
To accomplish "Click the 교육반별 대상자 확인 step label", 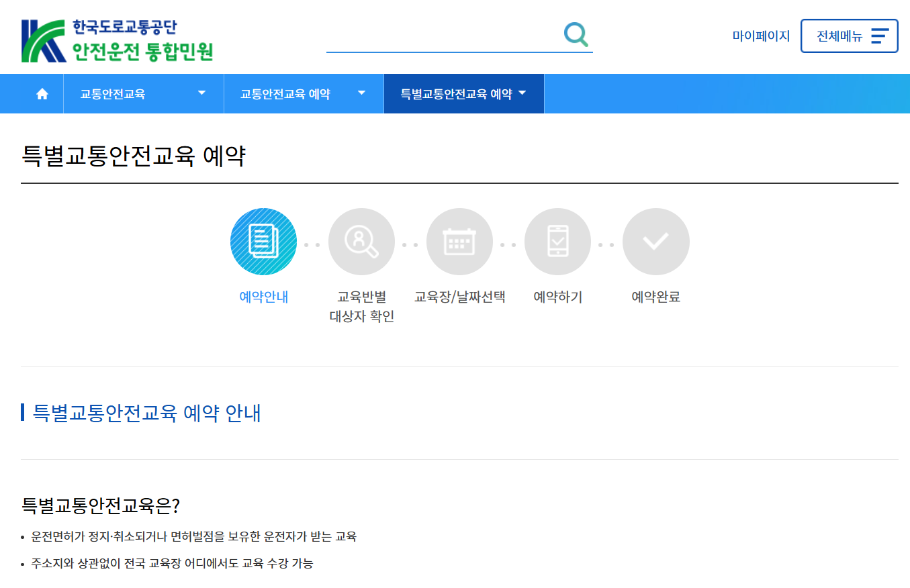I will pyautogui.click(x=361, y=307).
